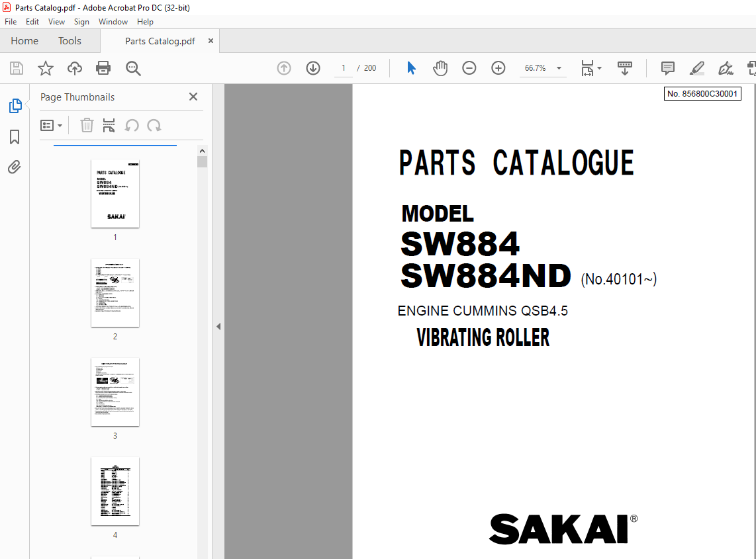This screenshot has height=559, width=756.
Task: Expand fit page tool dropdown arrow
Action: 599,68
